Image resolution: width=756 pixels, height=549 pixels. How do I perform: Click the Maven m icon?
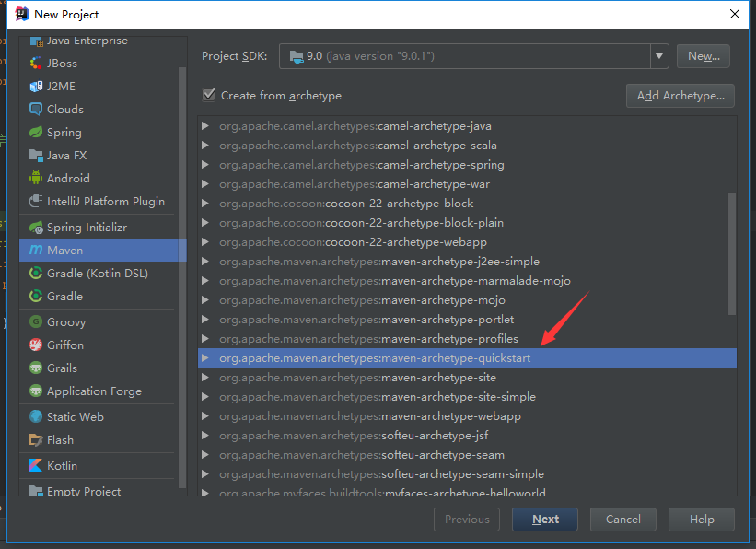point(36,250)
